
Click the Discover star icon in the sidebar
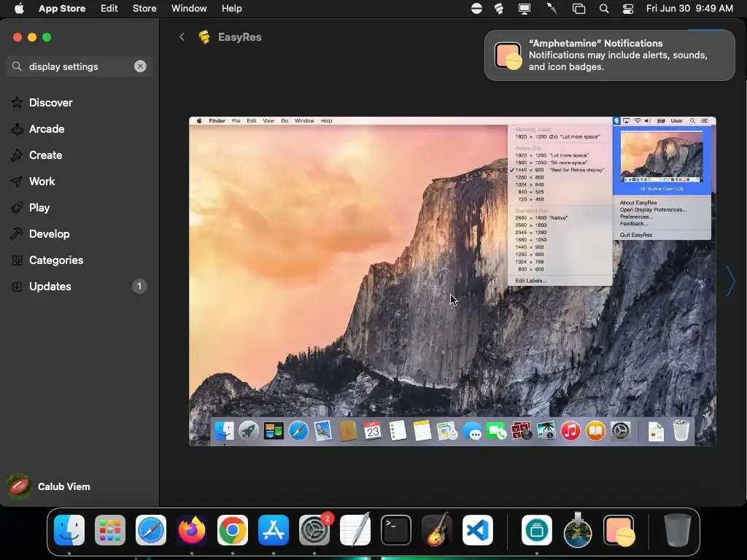[17, 102]
